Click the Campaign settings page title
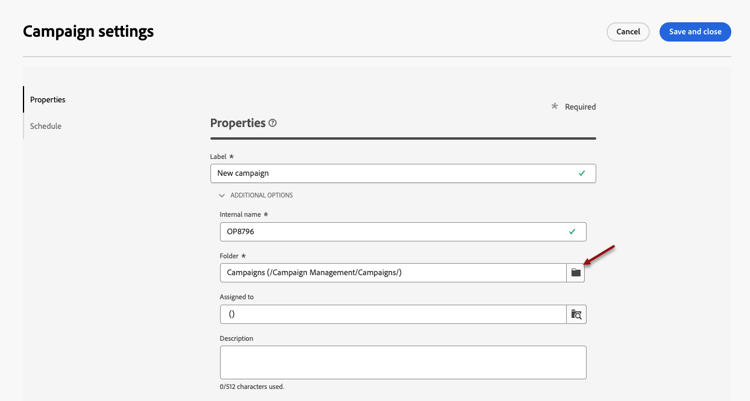750x401 pixels. 88,32
